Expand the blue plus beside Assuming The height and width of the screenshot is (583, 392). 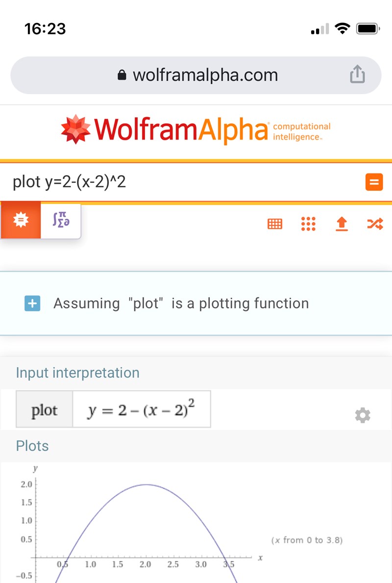coord(32,304)
